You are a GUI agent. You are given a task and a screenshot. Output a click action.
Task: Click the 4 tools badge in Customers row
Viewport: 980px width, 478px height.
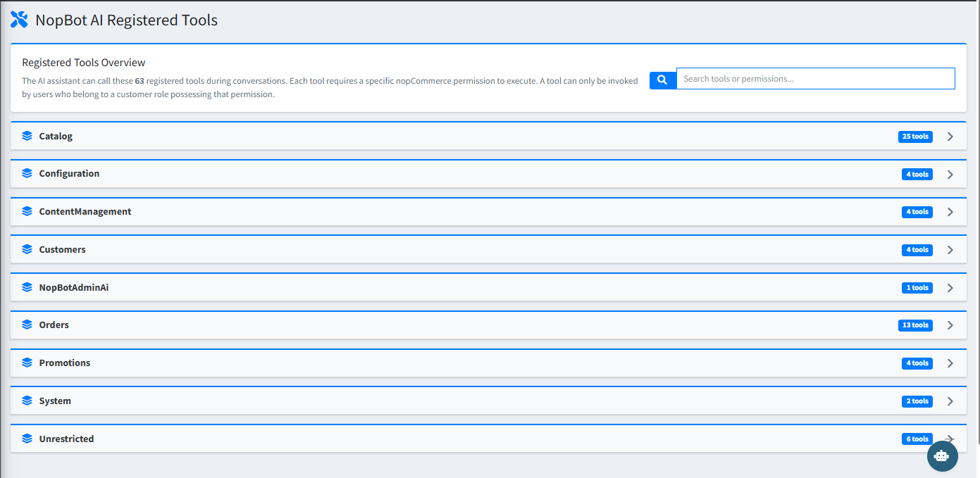coord(917,250)
